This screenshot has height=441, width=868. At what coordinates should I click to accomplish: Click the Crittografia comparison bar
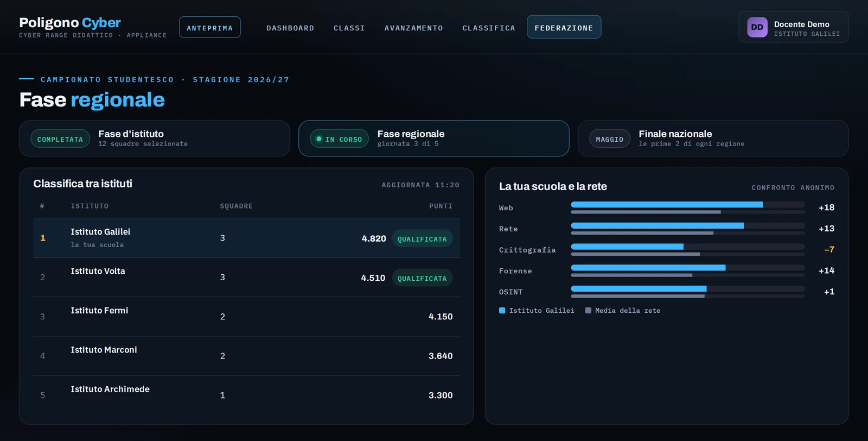coord(688,250)
